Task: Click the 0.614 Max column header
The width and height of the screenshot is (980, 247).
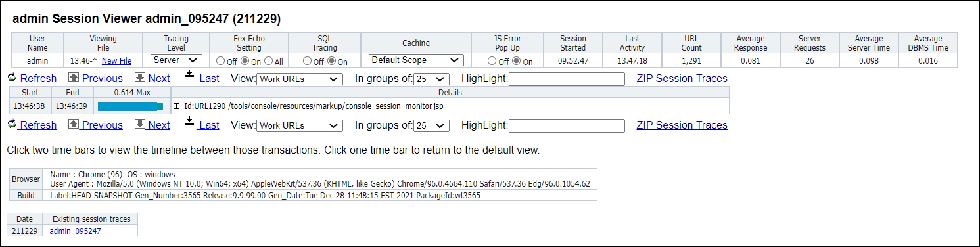Action: click(x=132, y=93)
